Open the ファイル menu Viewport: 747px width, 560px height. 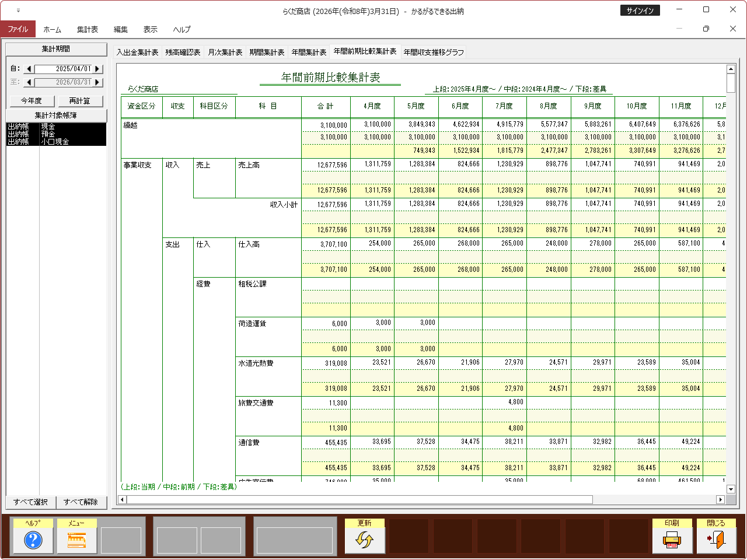pyautogui.click(x=18, y=29)
